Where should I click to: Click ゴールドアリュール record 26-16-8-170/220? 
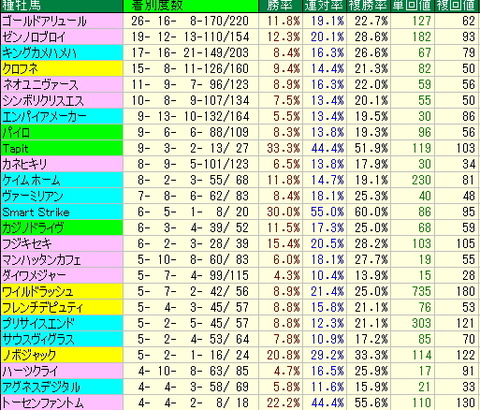click(x=190, y=21)
